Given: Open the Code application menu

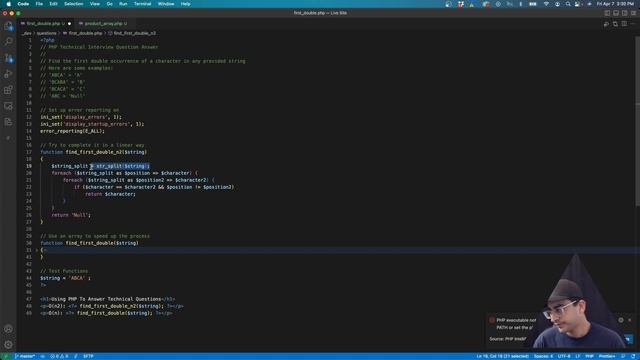Looking at the screenshot, I should [x=23, y=4].
